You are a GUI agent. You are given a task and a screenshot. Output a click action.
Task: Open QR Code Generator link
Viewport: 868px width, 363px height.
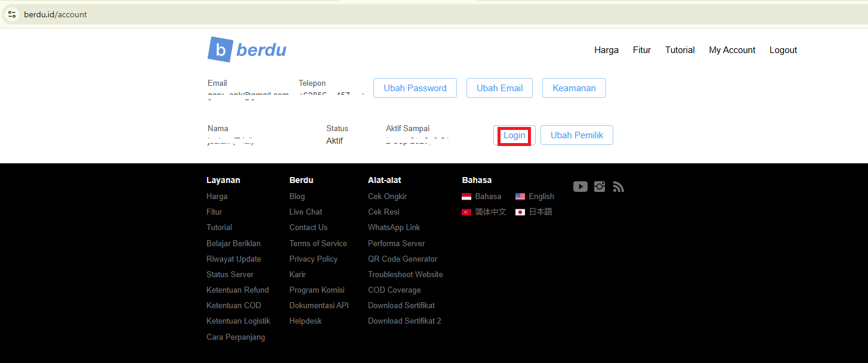tap(403, 259)
